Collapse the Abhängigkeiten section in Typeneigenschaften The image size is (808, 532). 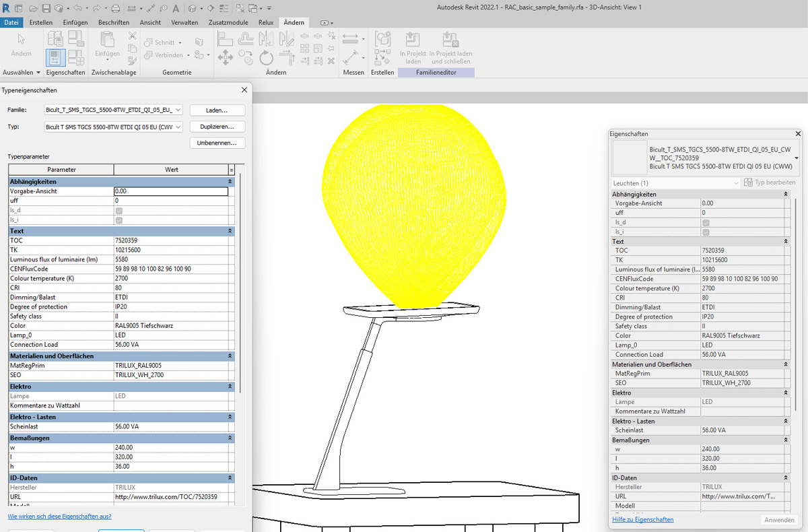pyautogui.click(x=231, y=182)
